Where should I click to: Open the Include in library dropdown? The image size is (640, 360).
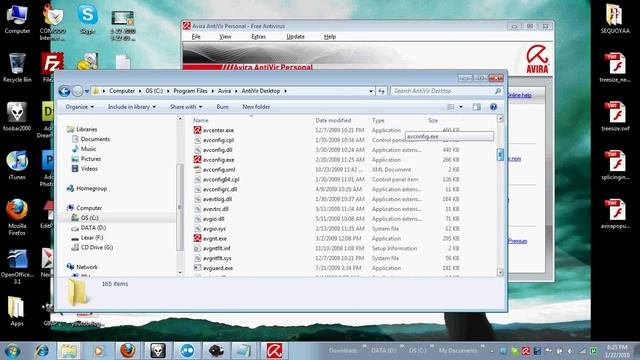pyautogui.click(x=132, y=107)
